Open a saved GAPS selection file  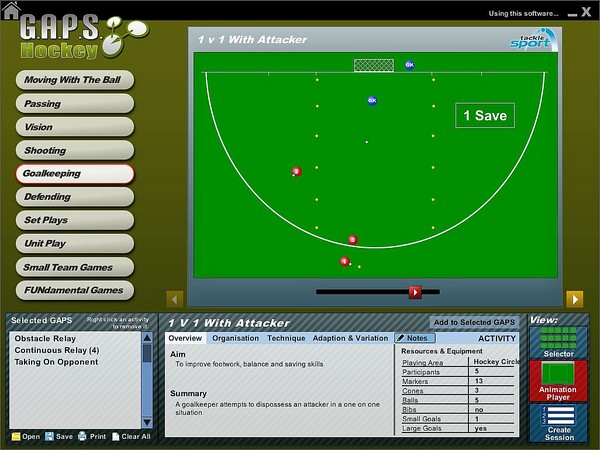pyautogui.click(x=26, y=437)
